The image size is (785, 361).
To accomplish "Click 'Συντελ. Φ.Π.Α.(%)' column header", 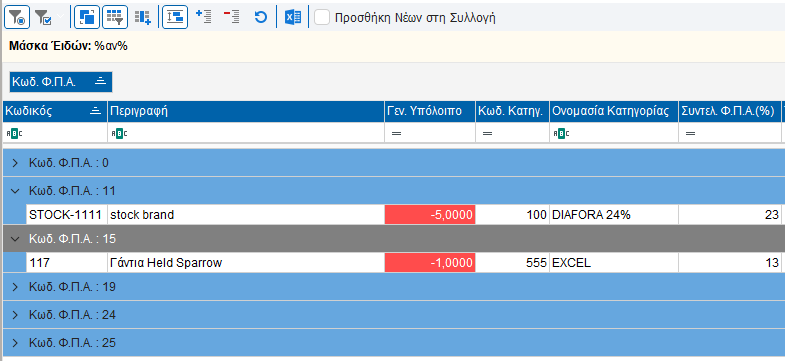I will [730, 112].
